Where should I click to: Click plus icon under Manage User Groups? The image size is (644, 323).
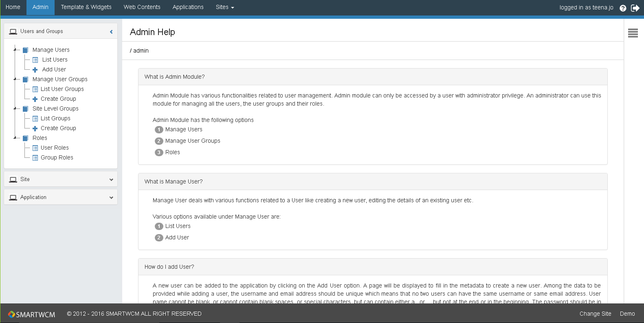pyautogui.click(x=35, y=99)
